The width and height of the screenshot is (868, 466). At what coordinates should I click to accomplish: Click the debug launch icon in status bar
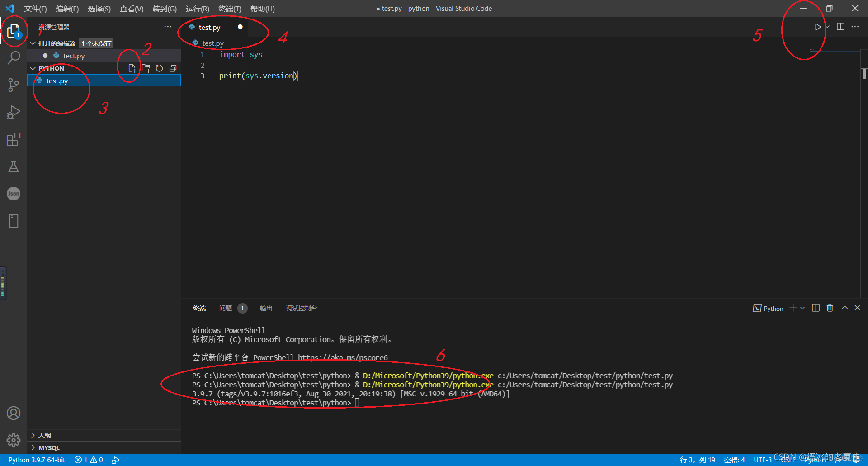point(116,460)
